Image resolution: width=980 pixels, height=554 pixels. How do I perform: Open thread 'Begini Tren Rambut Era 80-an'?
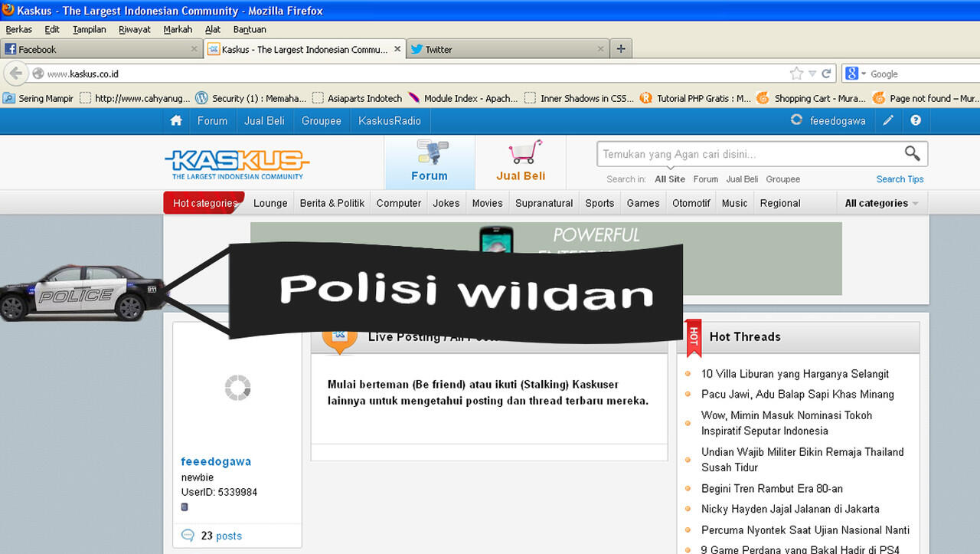772,488
